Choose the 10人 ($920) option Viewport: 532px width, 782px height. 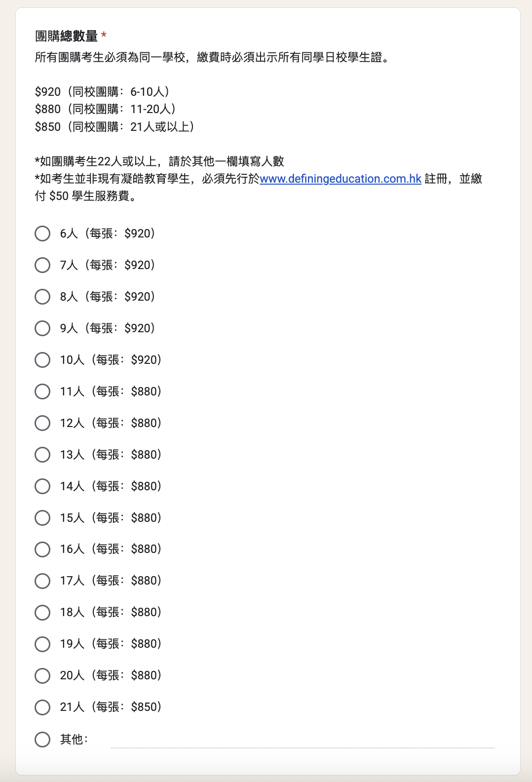coord(42,360)
